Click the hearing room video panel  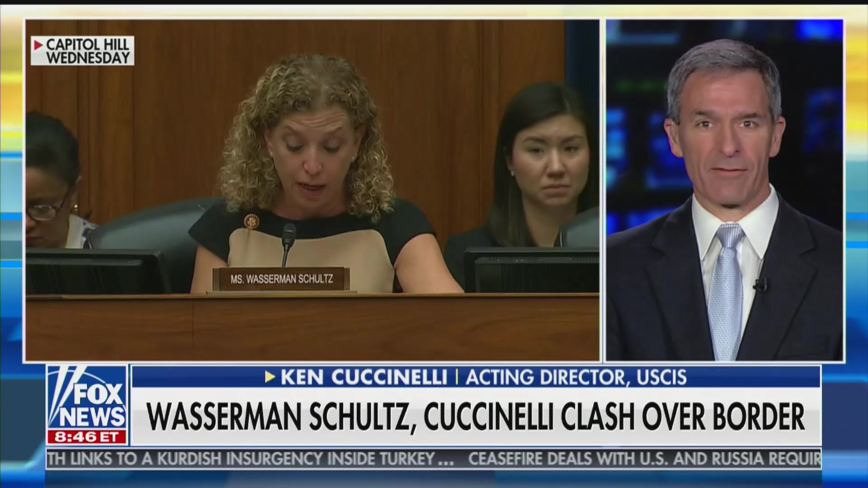point(312,190)
